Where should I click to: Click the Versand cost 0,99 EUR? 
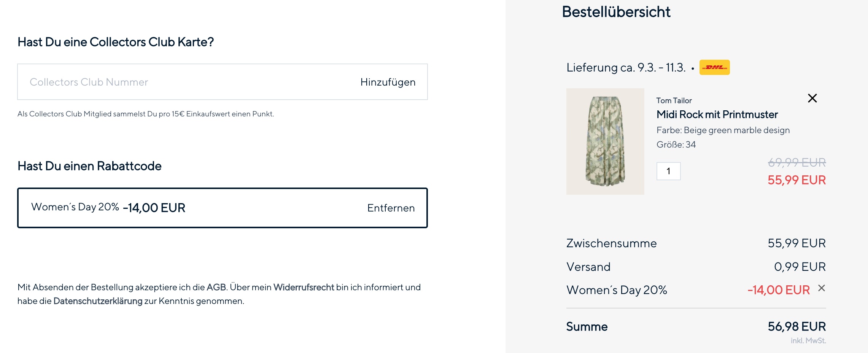800,267
